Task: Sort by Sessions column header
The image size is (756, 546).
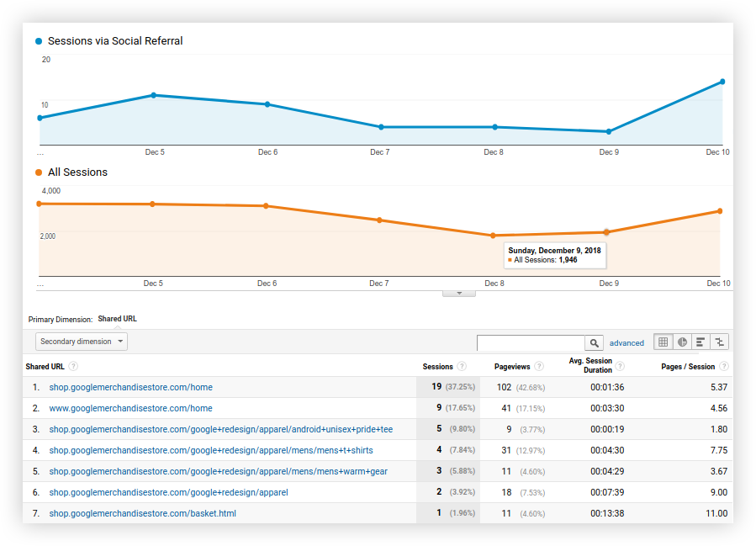Action: [x=437, y=367]
